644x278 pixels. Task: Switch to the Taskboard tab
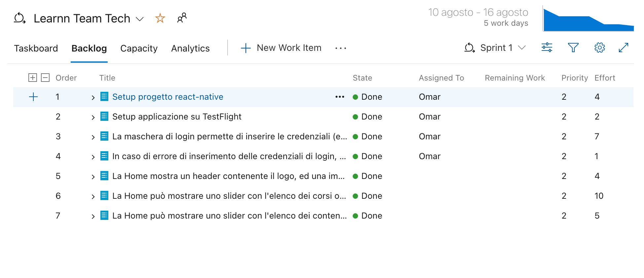click(36, 49)
